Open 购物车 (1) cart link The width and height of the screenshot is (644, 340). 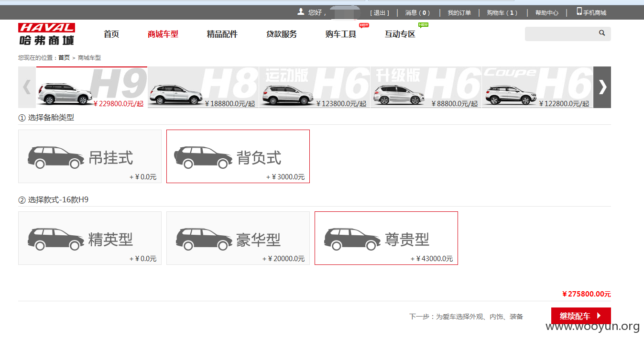pos(502,13)
